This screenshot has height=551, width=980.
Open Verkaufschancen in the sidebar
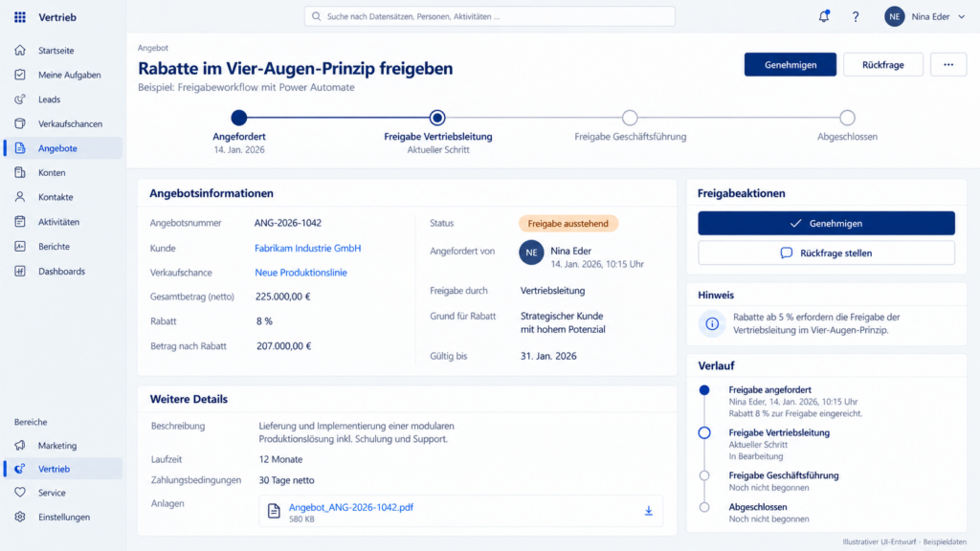[x=62, y=123]
